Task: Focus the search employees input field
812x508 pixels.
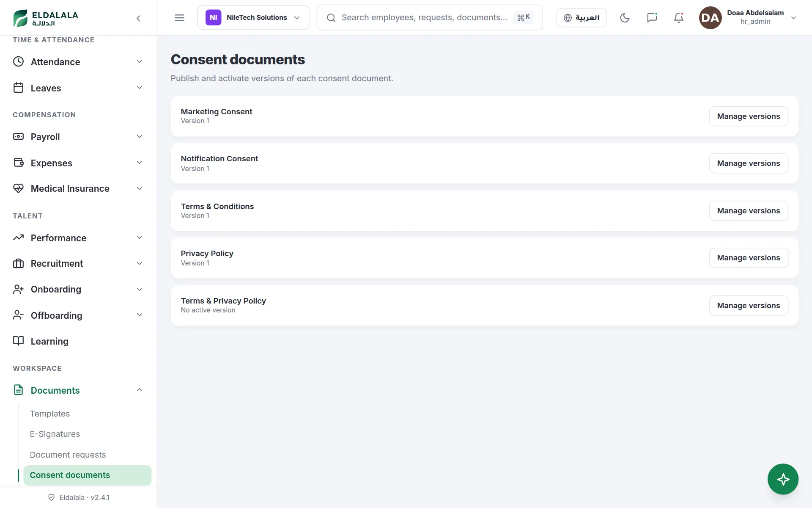Action: (x=429, y=18)
